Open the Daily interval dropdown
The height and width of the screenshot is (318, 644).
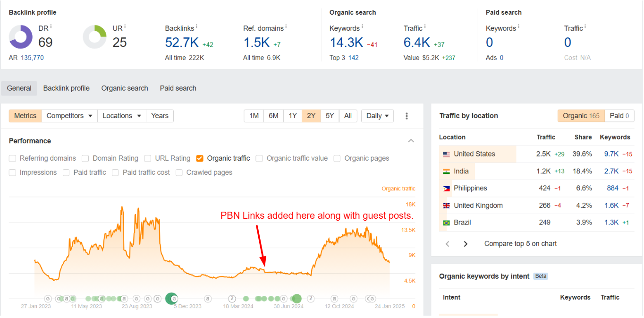(x=377, y=116)
